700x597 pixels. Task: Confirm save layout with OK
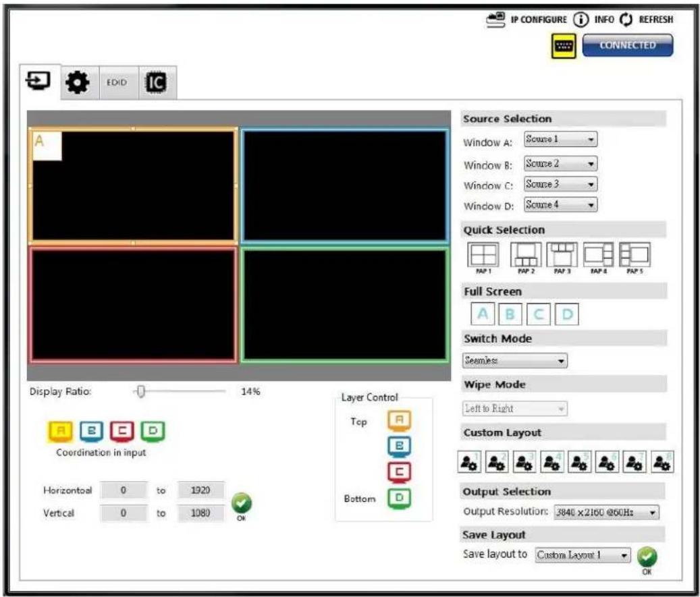647,561
